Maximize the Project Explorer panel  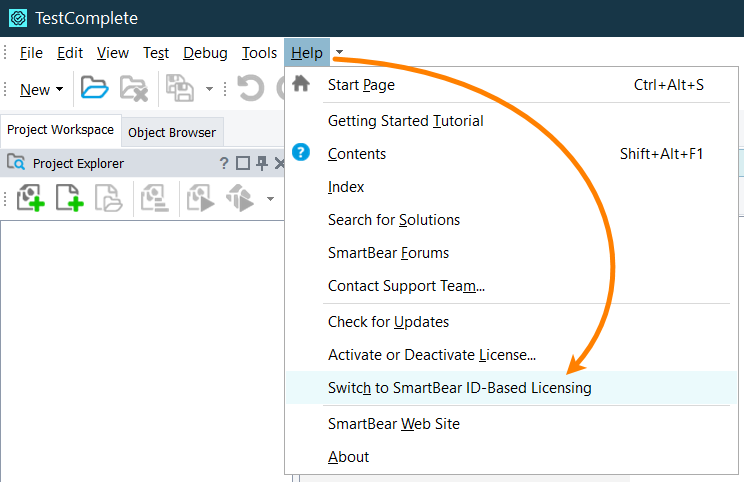242,163
